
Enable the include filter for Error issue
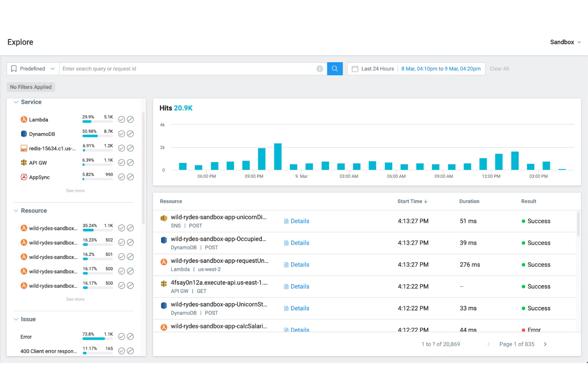coord(122,336)
